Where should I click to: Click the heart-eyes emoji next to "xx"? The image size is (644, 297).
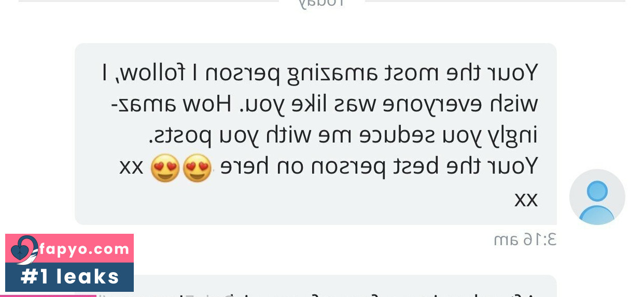pyautogui.click(x=165, y=168)
